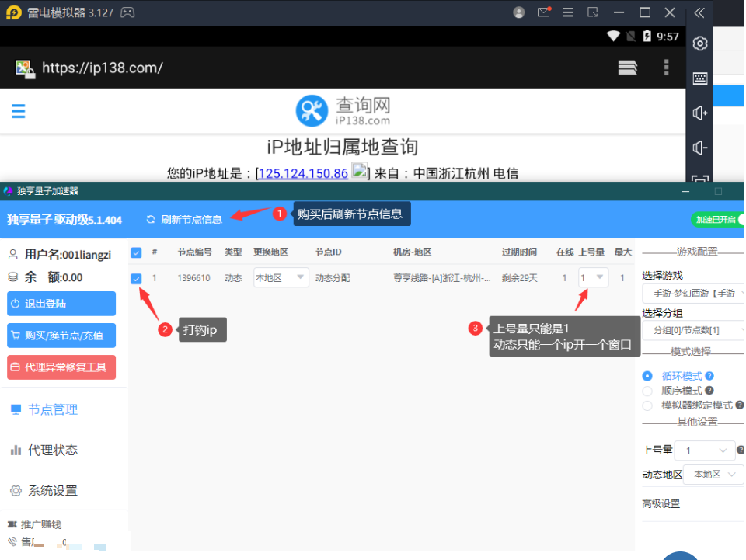746x560 pixels.
Task: Toggle the select-all checkbox in table header
Action: [x=136, y=252]
